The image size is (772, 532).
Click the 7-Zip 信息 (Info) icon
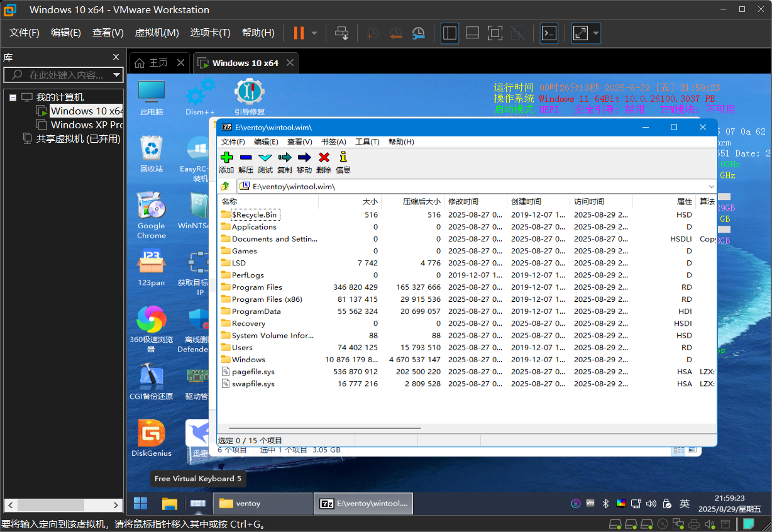343,157
